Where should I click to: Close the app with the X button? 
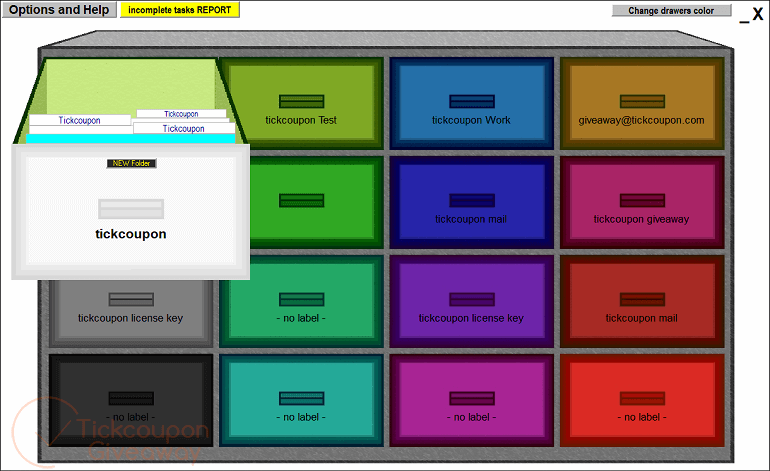(758, 14)
